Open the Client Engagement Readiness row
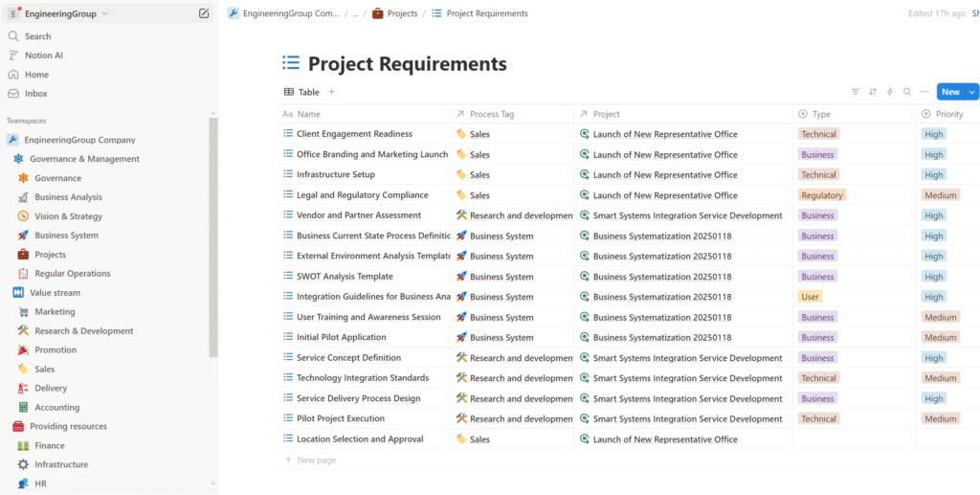 pos(354,134)
